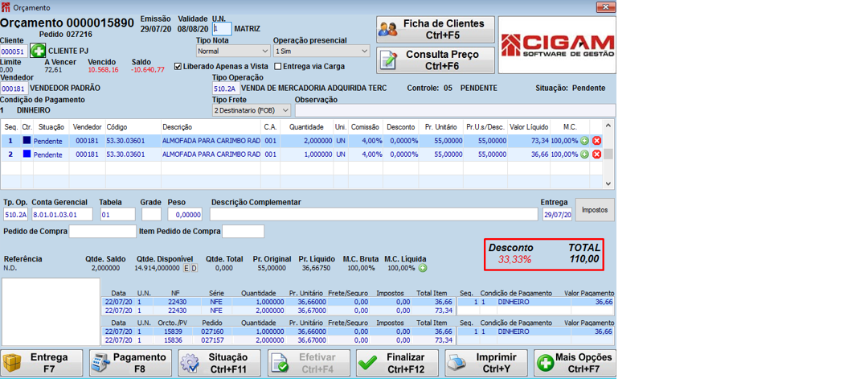Click the Entrega F7 button
Screen dimensions: 868x379
click(x=42, y=363)
